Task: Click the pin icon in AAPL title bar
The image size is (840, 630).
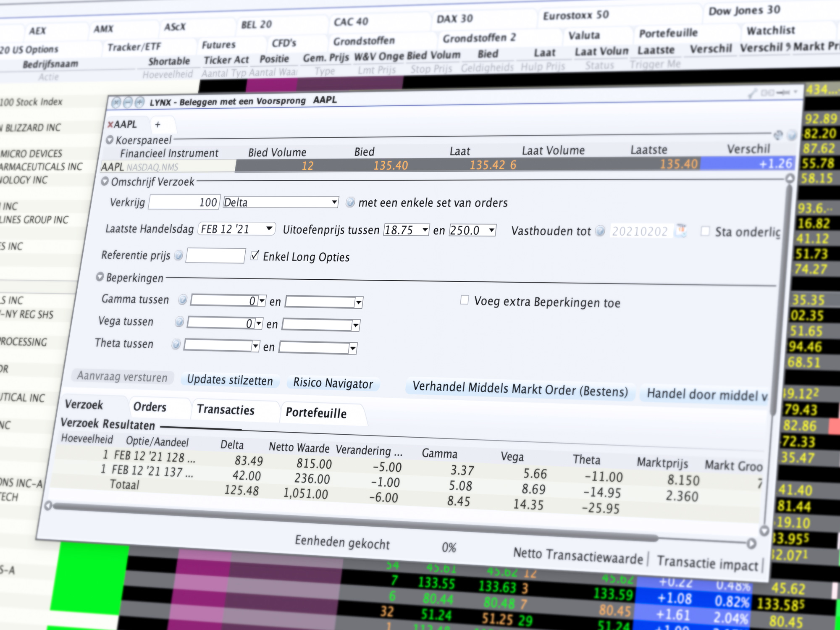Action: (783, 92)
